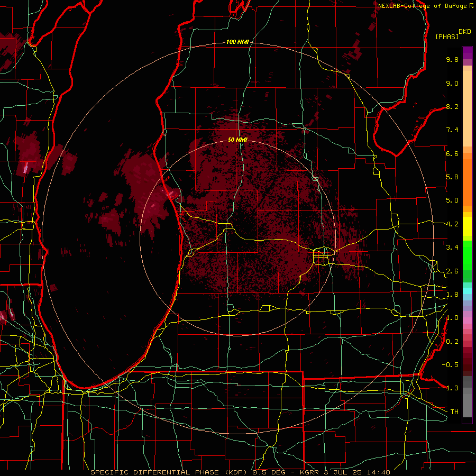Click the 5.0 value on color scale
476x476 pixels.
(452, 200)
